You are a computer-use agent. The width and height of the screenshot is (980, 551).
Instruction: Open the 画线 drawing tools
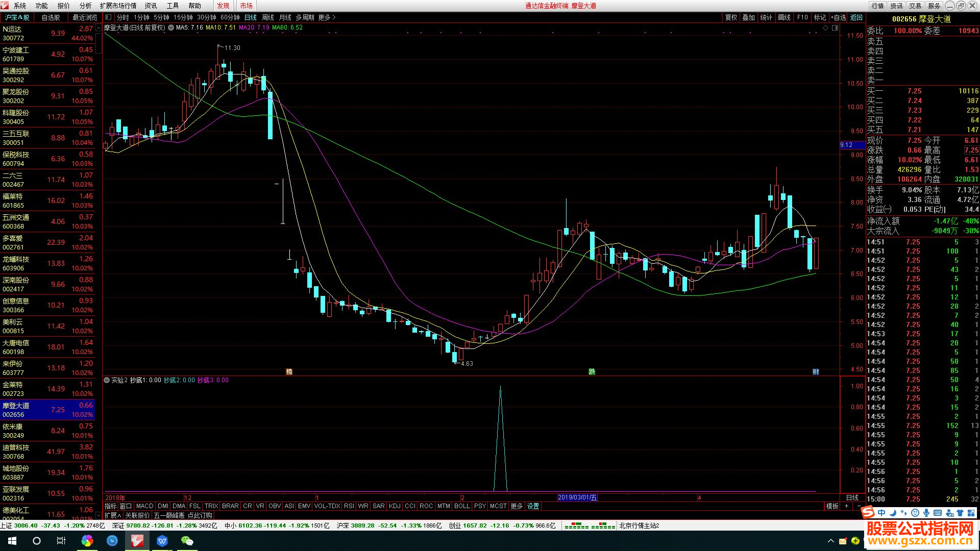pyautogui.click(x=785, y=17)
